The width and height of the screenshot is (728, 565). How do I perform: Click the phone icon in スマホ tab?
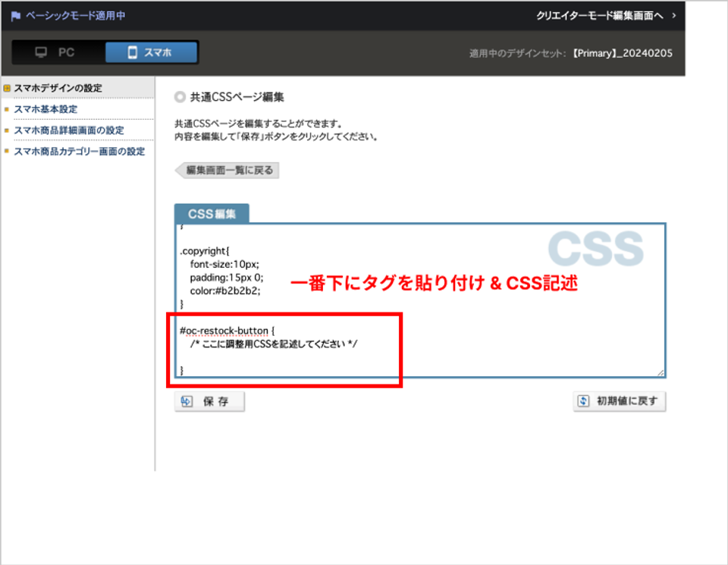coord(133,52)
